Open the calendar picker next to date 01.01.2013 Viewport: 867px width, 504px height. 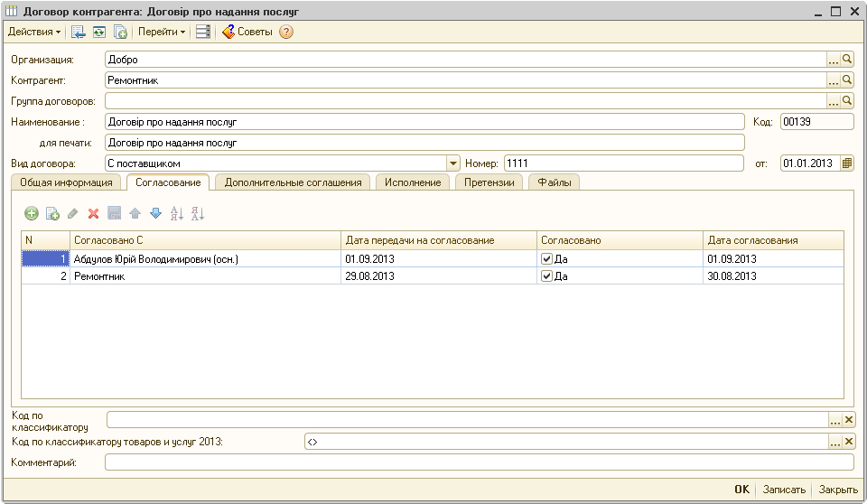[x=847, y=163]
